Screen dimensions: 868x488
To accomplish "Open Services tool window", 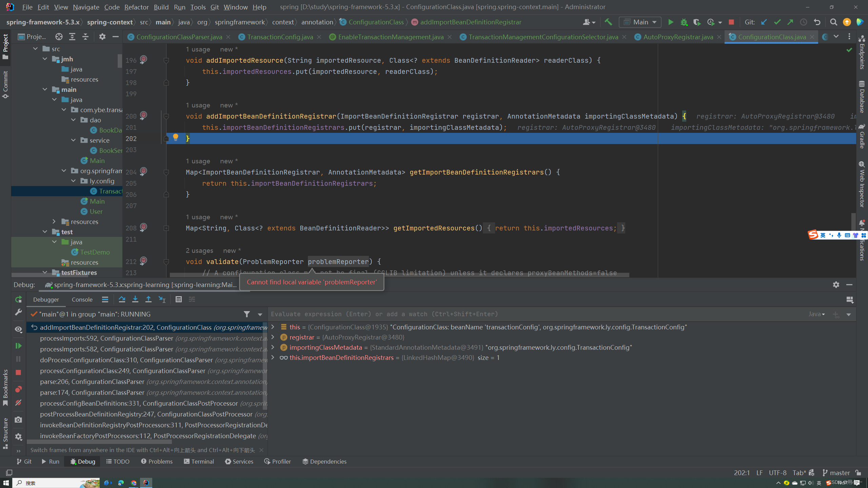I will [239, 462].
